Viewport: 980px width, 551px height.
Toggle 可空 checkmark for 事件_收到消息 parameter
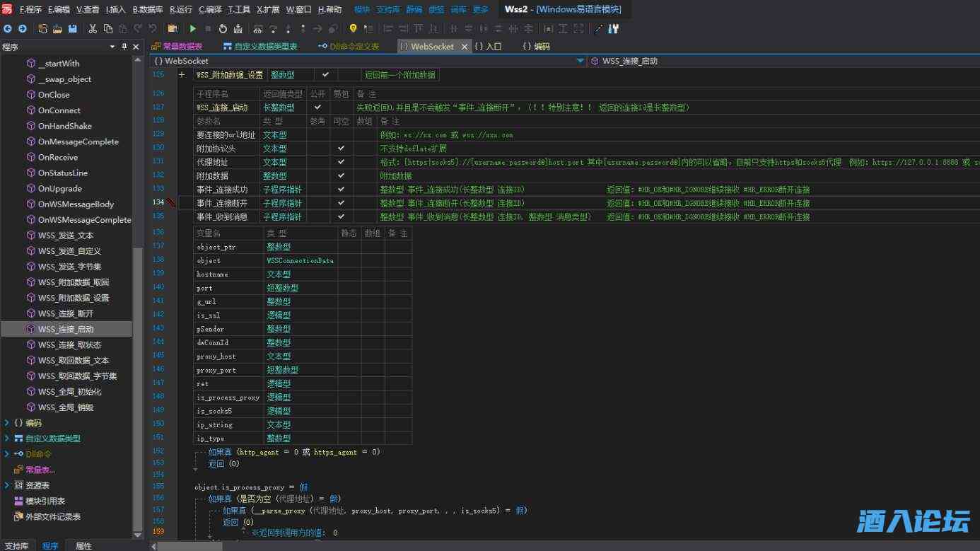341,216
